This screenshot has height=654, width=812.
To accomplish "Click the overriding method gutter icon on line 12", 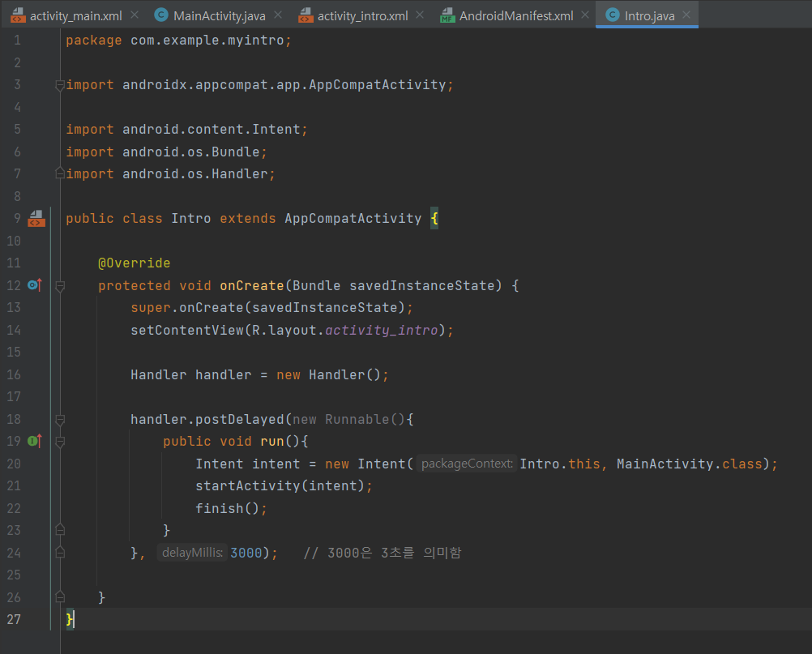I will 34,285.
